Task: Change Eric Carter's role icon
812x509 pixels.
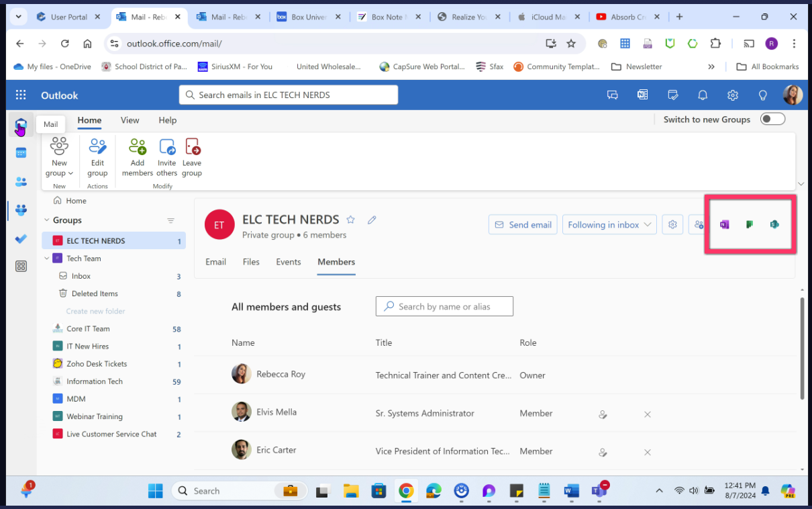Action: 603,453
